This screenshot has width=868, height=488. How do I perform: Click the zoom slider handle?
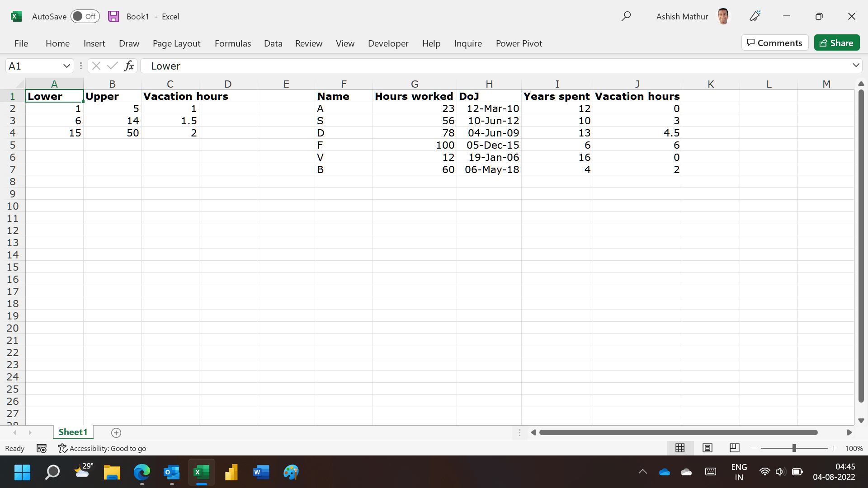[794, 448]
